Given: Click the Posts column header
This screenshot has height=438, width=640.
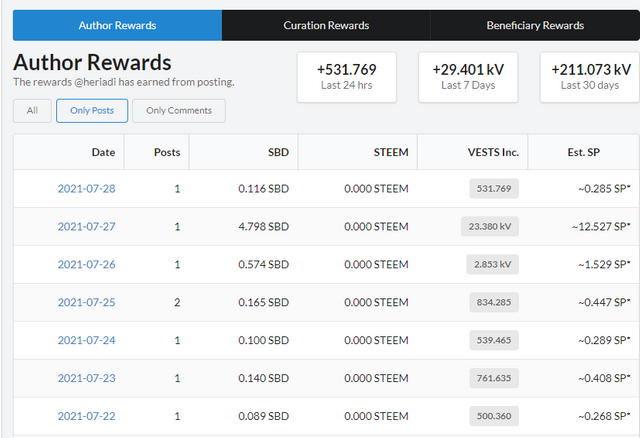Looking at the screenshot, I should pos(156,152).
